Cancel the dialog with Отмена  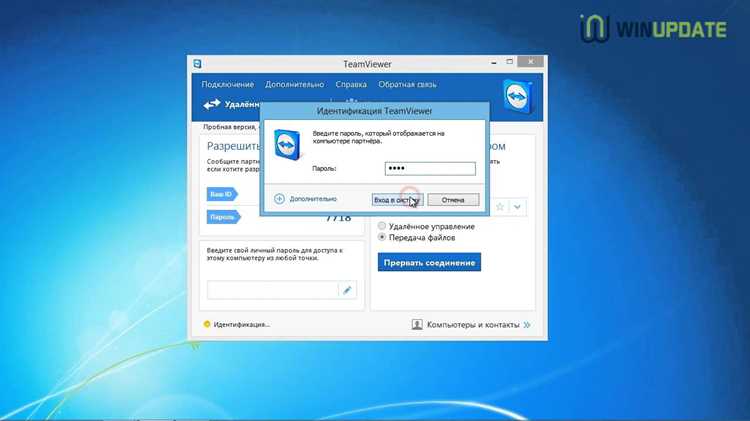tap(453, 199)
